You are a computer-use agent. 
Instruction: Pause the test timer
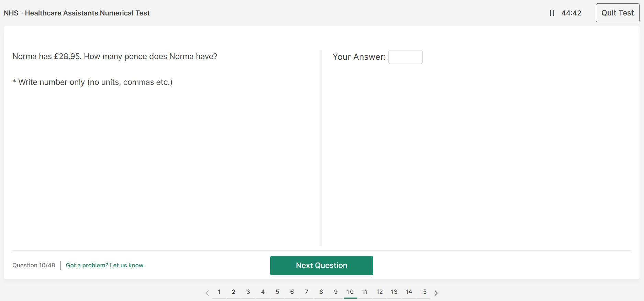coord(552,13)
